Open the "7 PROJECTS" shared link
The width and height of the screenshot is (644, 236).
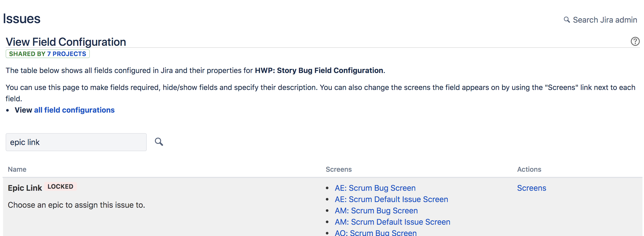[x=67, y=54]
